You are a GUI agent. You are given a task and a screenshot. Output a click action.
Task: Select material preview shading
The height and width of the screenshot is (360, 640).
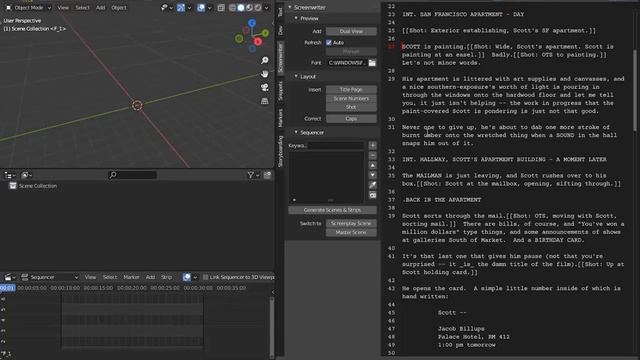(249, 7)
